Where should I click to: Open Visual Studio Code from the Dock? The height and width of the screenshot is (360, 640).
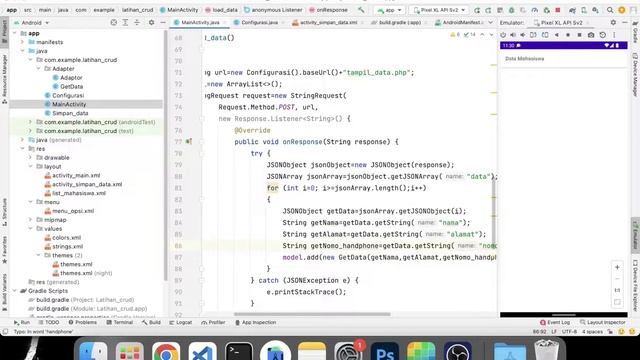point(202,351)
